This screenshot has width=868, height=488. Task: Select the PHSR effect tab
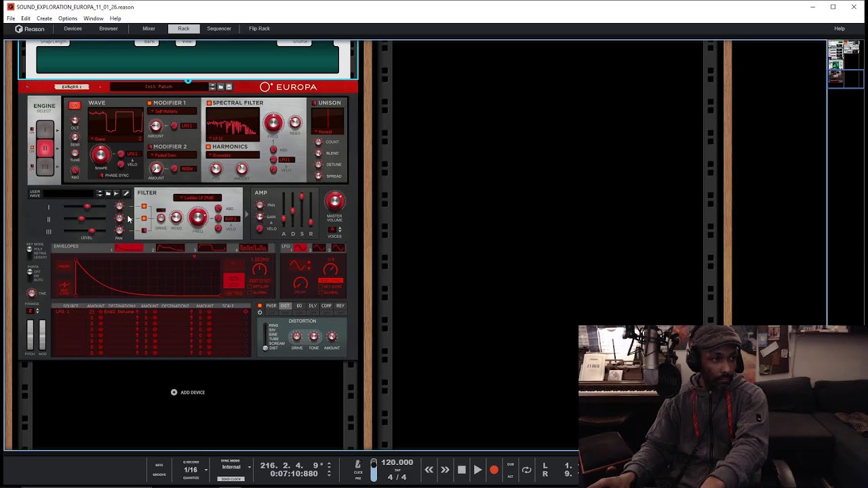pos(271,306)
